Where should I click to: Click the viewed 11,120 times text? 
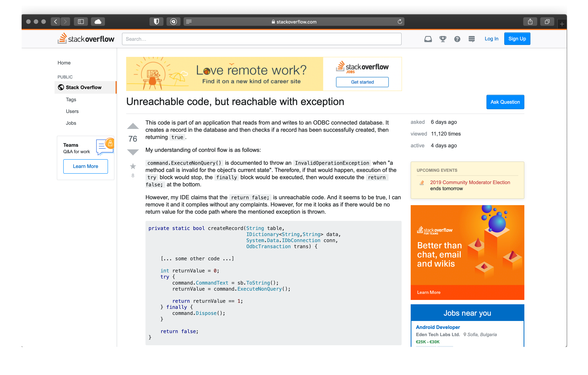tap(436, 134)
